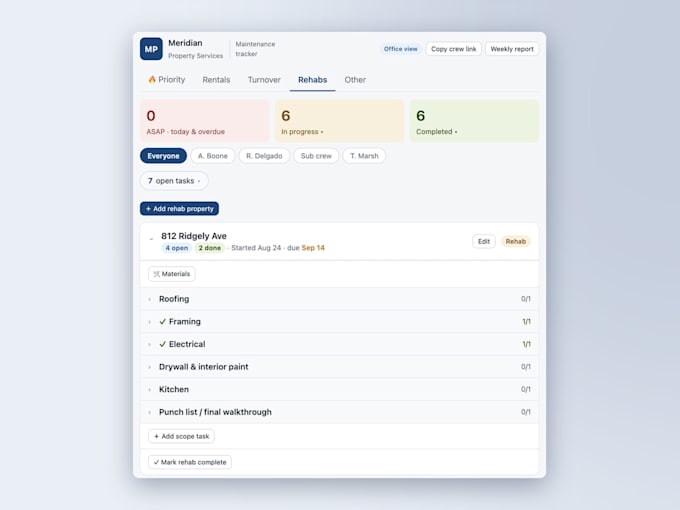Select the ASAP today & overdue card
The image size is (680, 510).
(x=204, y=121)
